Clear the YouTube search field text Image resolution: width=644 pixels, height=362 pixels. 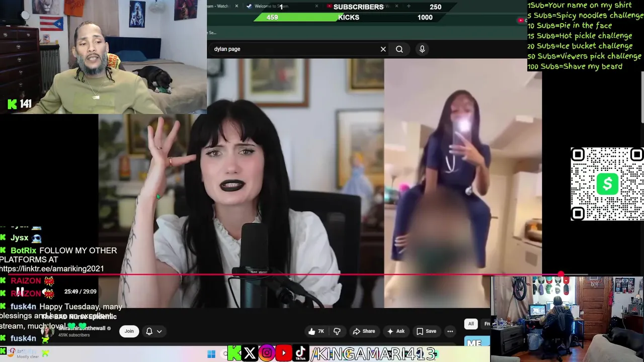(x=383, y=49)
